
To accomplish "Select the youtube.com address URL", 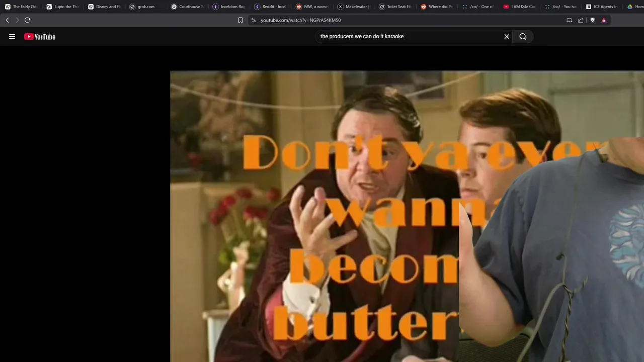I will click(300, 20).
